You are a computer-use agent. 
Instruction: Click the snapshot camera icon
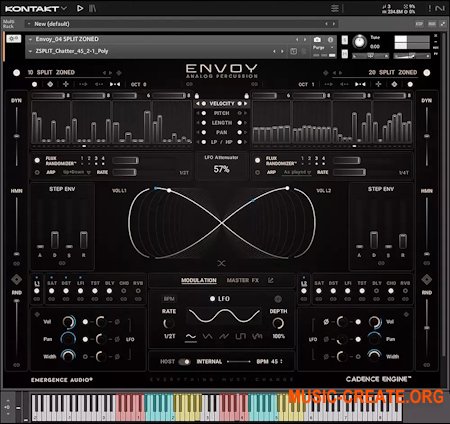[317, 40]
